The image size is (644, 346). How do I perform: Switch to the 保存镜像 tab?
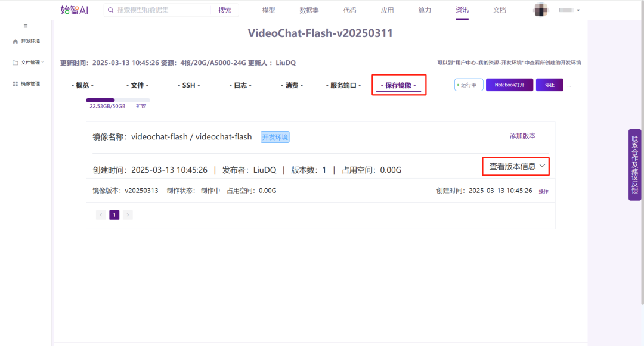click(398, 85)
